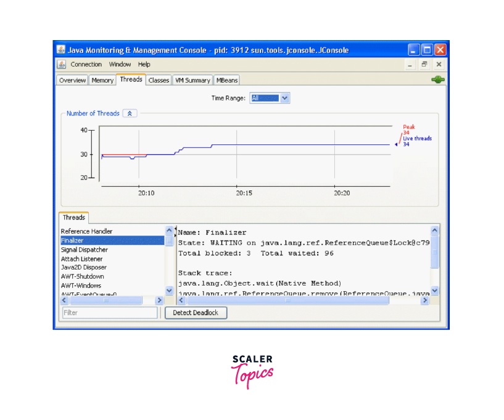Click the Java icon in the title bar

(61, 50)
